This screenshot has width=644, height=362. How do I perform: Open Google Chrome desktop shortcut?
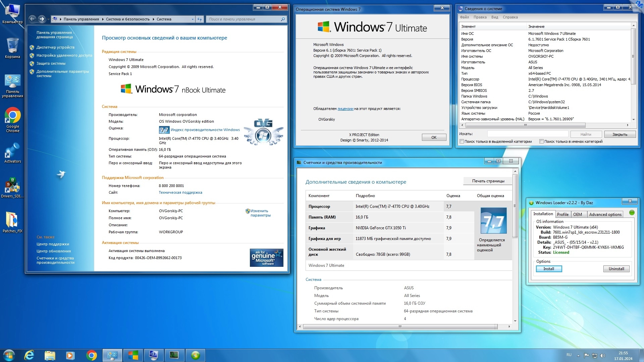coord(12,116)
